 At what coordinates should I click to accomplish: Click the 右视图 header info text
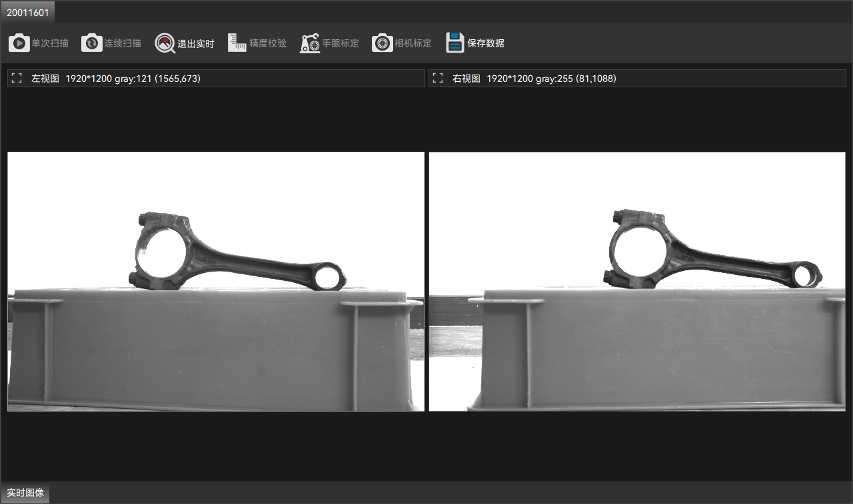(x=534, y=79)
